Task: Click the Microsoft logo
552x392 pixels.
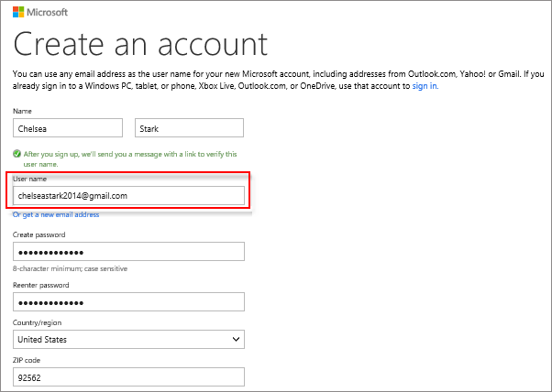Action: click(40, 12)
